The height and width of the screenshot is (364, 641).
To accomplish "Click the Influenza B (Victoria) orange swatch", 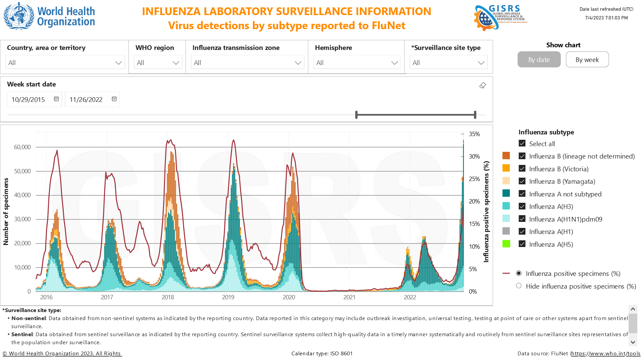I will click(x=506, y=168).
